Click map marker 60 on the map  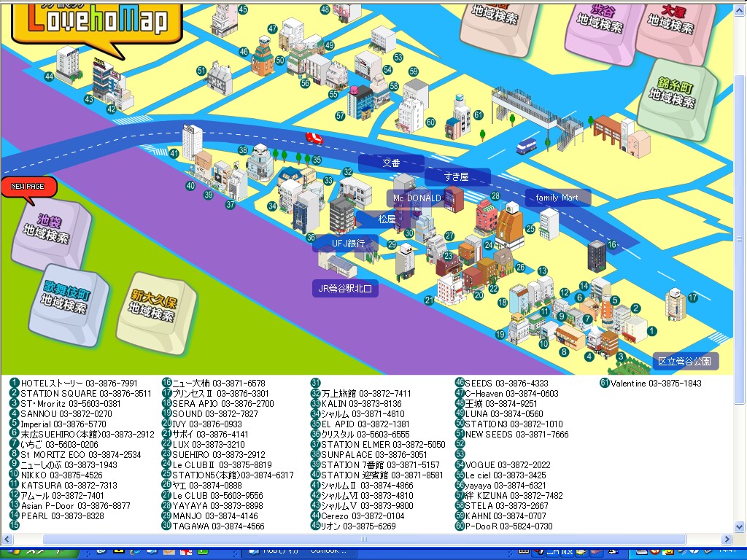(x=430, y=122)
